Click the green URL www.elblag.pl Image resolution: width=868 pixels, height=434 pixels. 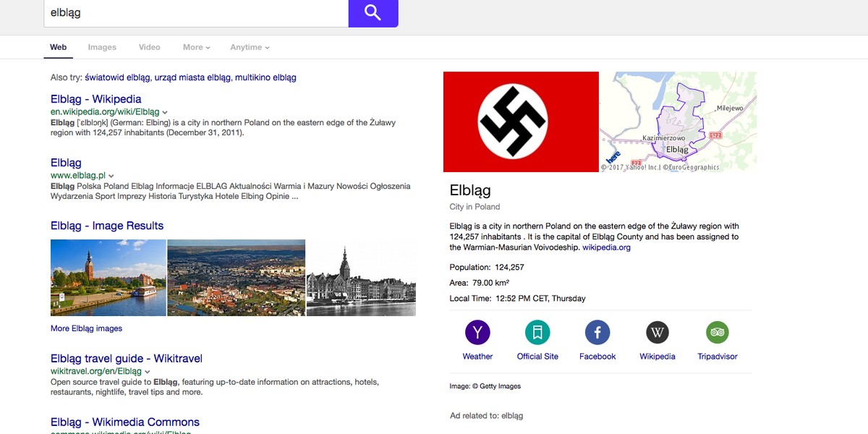point(78,176)
